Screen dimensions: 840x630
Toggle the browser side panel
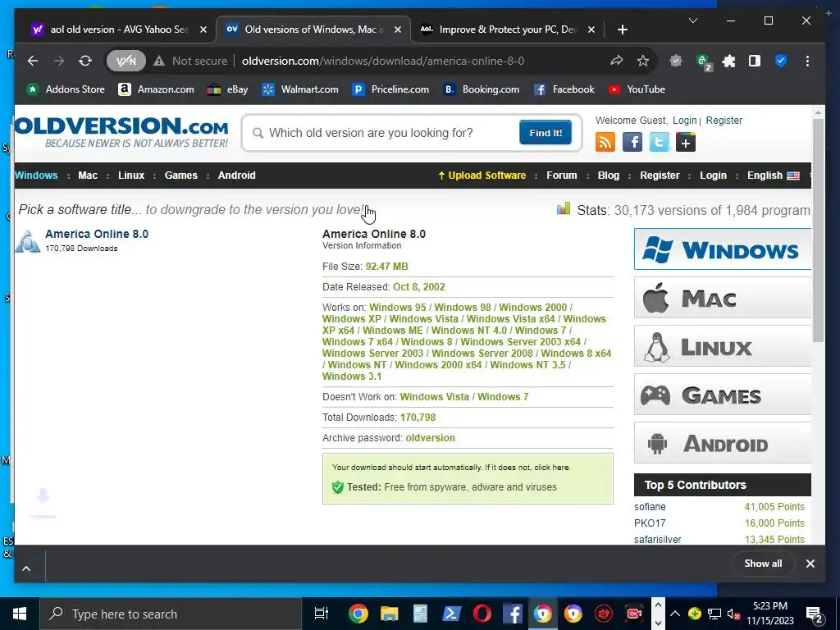pyautogui.click(x=755, y=61)
